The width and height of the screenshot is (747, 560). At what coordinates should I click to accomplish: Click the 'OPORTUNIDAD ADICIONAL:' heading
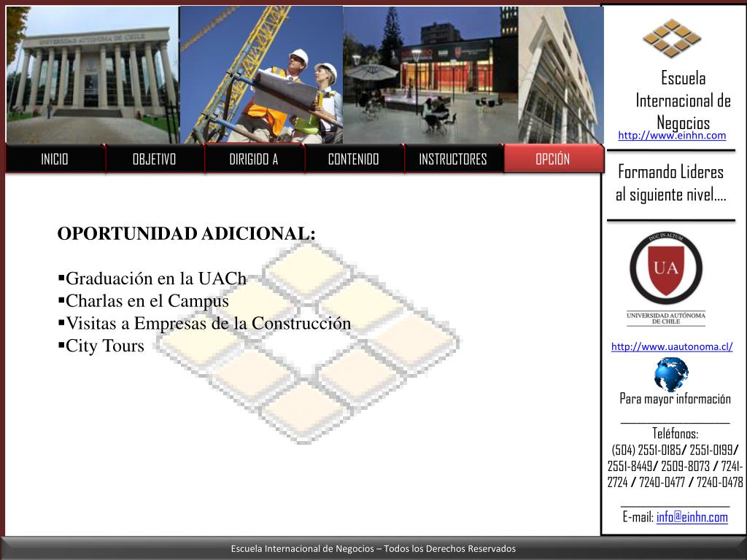(186, 234)
